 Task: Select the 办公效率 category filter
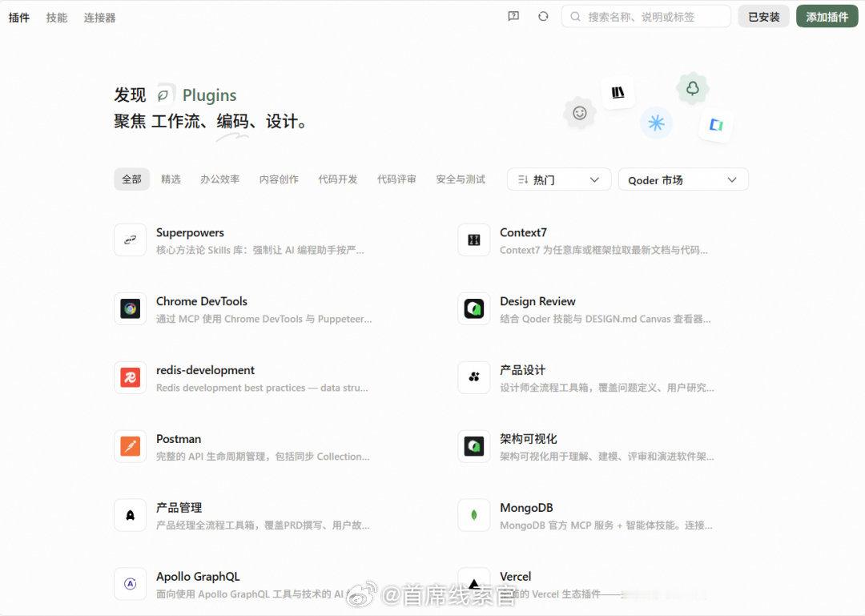tap(220, 179)
